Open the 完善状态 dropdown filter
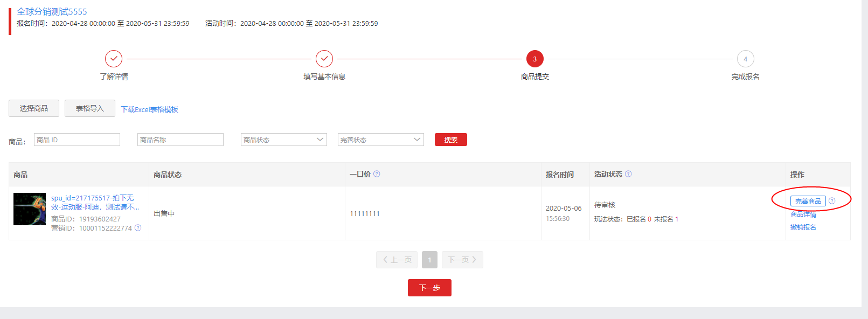The width and height of the screenshot is (868, 319). pos(380,140)
